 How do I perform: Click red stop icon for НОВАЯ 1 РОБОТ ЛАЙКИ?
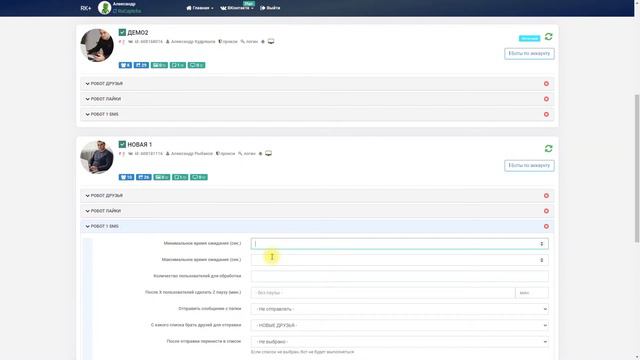(546, 211)
